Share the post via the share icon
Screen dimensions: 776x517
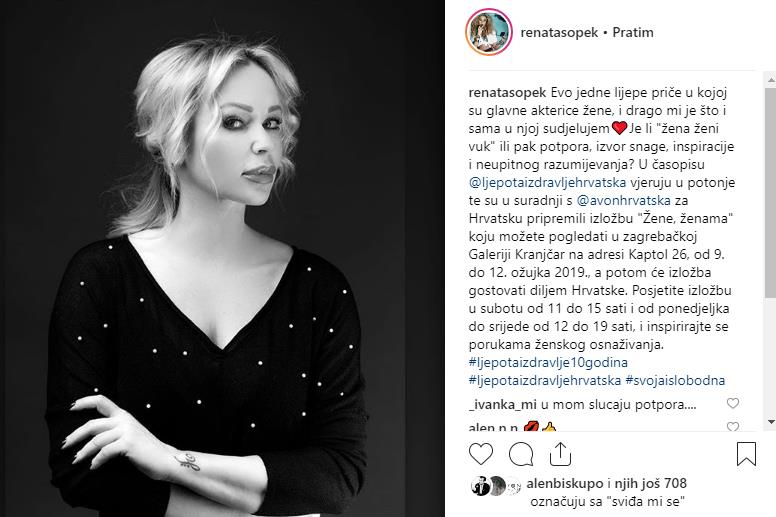point(560,454)
